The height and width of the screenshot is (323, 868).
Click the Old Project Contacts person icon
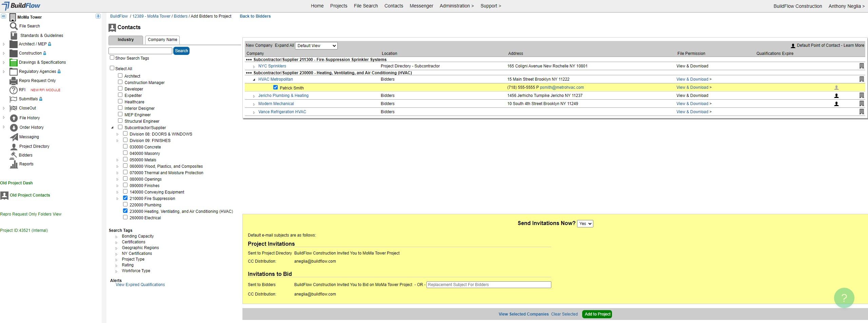(x=4, y=195)
